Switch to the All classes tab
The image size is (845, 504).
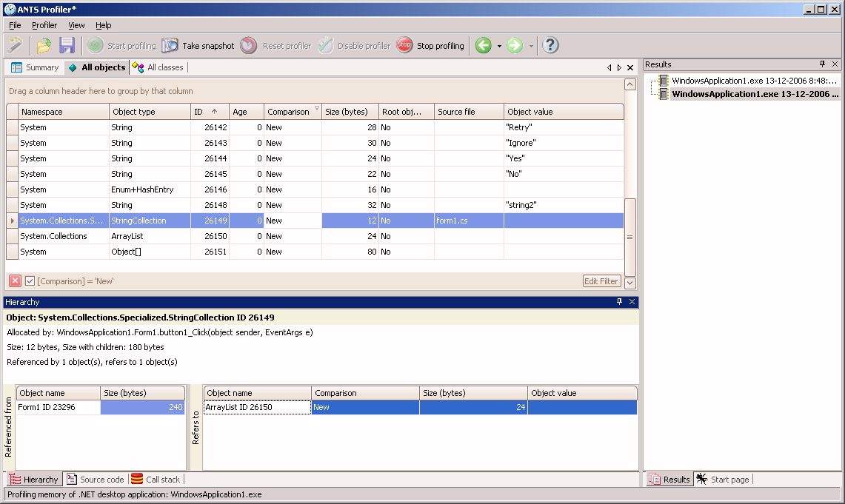point(158,67)
